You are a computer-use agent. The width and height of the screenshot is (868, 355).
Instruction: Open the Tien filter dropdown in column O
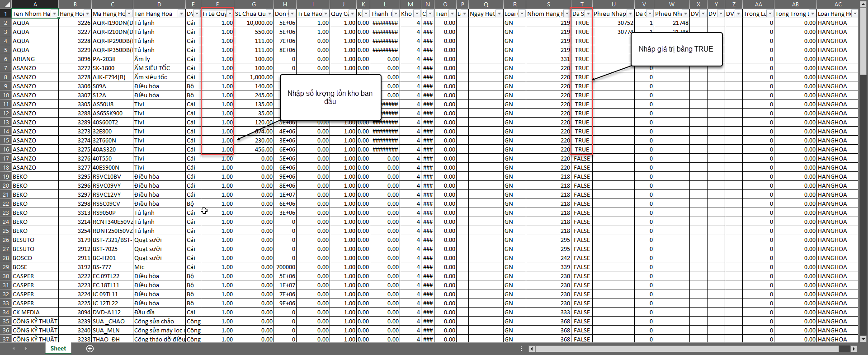click(452, 14)
